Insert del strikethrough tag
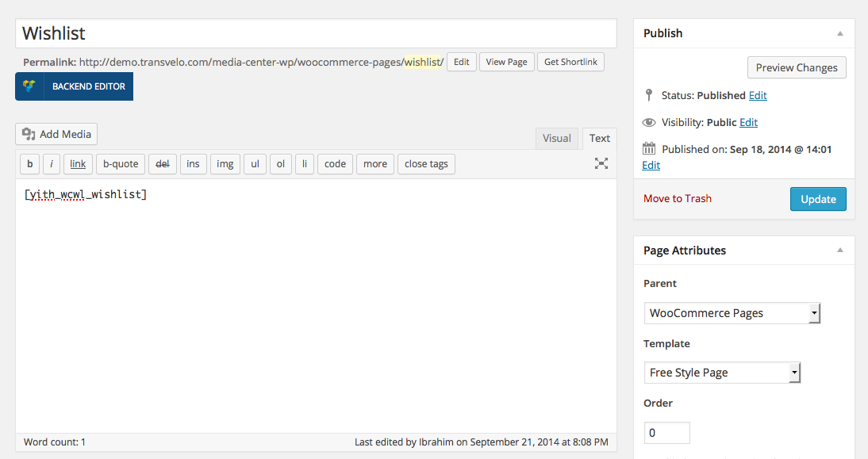Screen dimensions: 868x459 162,163
